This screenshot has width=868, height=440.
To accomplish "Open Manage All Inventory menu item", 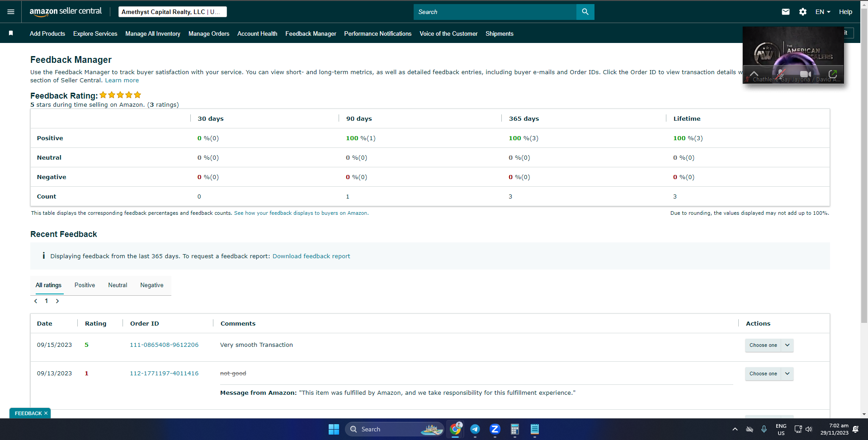I will 153,33.
